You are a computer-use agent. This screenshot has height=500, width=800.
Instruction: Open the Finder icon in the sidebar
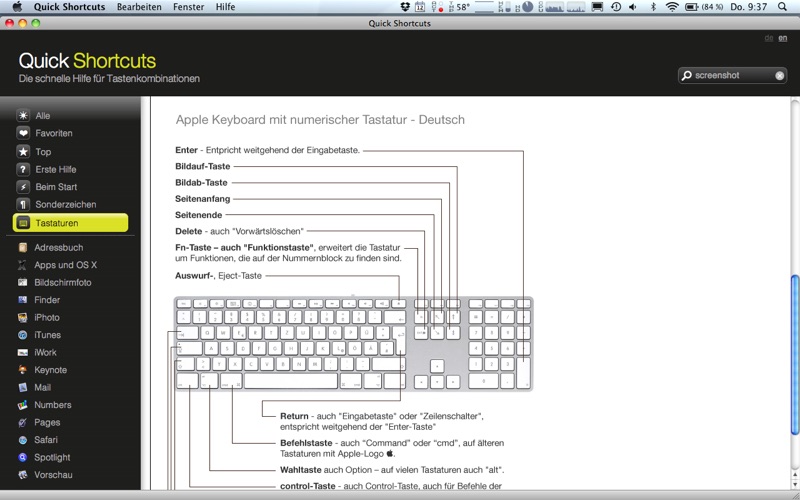coord(22,300)
